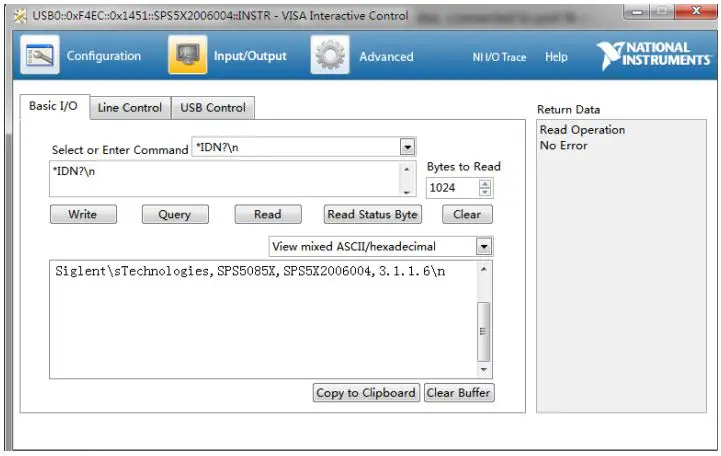Viewport: 721px width, 456px height.
Task: Open the Configuration wrench icon
Action: click(40, 55)
